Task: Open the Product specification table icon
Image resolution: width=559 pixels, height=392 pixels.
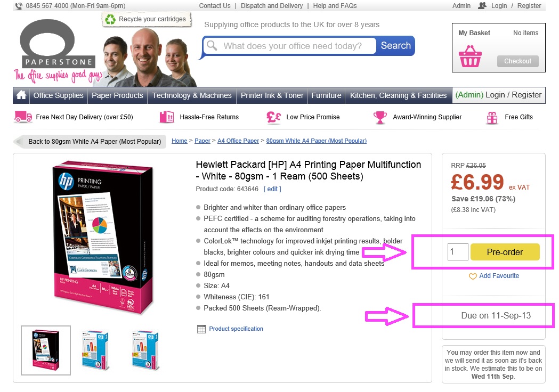Action: tap(201, 329)
